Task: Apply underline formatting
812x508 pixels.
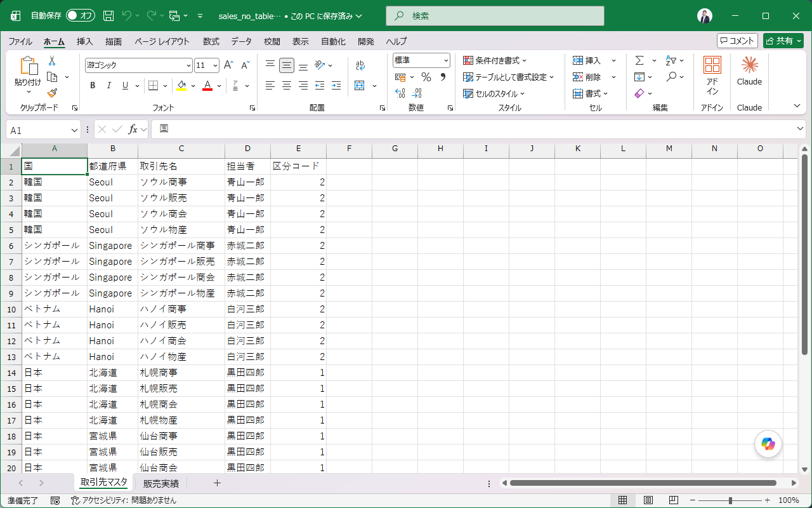Action: pyautogui.click(x=126, y=85)
